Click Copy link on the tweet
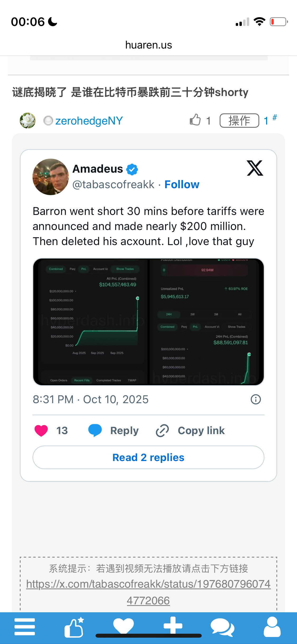This screenshot has width=297, height=644. coord(190,430)
